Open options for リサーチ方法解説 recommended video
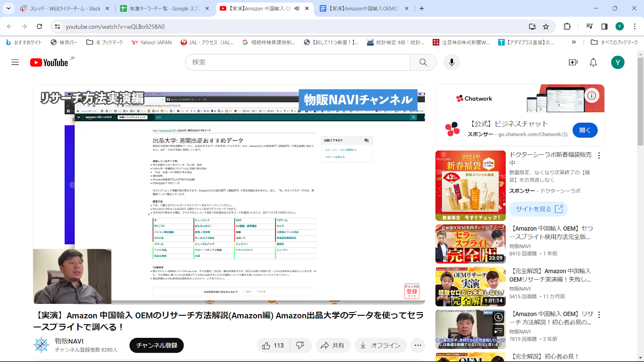Viewport: 644px width, 362px height. pyautogui.click(x=599, y=315)
